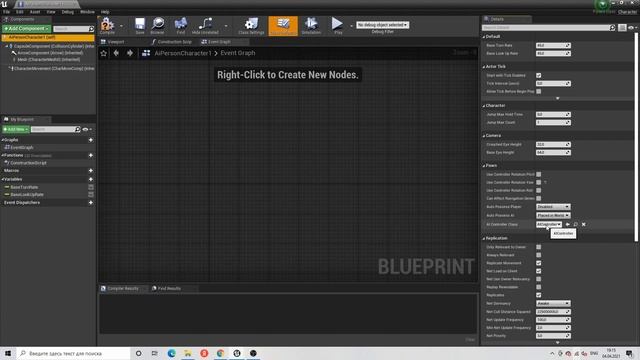Toggle Only Relevant to Owner checkbox
The width and height of the screenshot is (640, 360).
[x=539, y=247]
